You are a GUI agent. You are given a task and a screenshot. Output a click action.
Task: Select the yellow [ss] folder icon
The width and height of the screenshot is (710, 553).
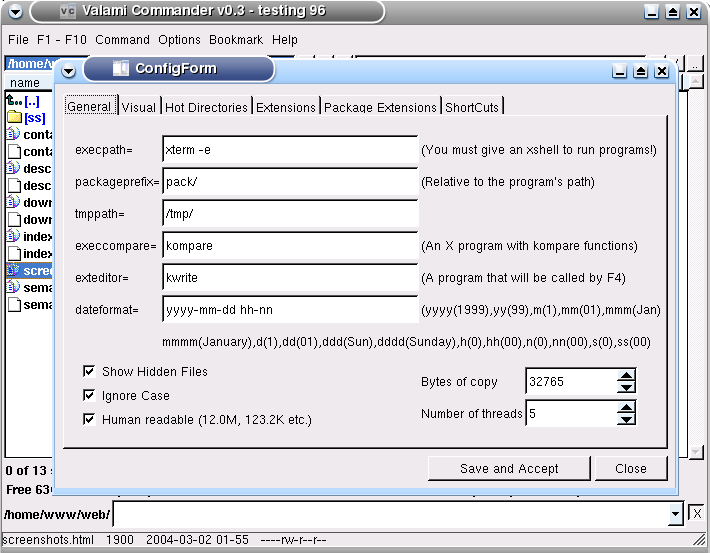pos(14,118)
